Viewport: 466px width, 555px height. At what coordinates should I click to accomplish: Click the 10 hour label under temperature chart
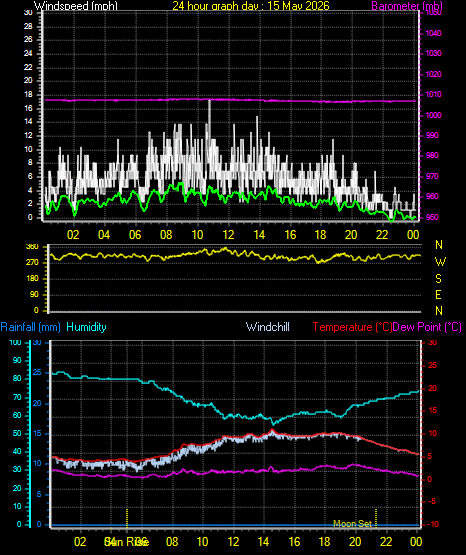[202, 542]
